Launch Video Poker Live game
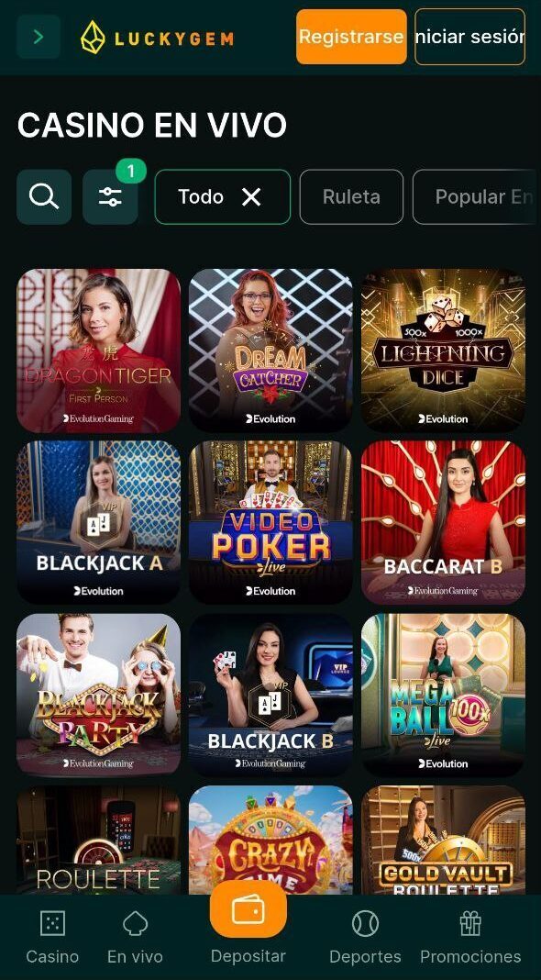 [x=270, y=522]
